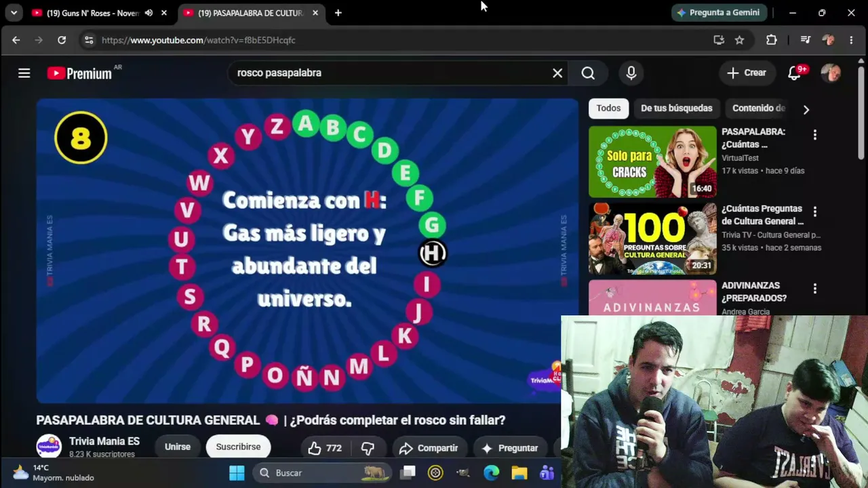The image size is (868, 488).
Task: Open the browser media controls
Action: (806, 40)
